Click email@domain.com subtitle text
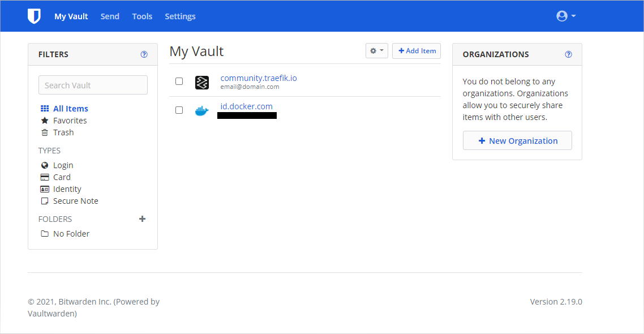Viewport: 644px width, 334px height. [250, 87]
